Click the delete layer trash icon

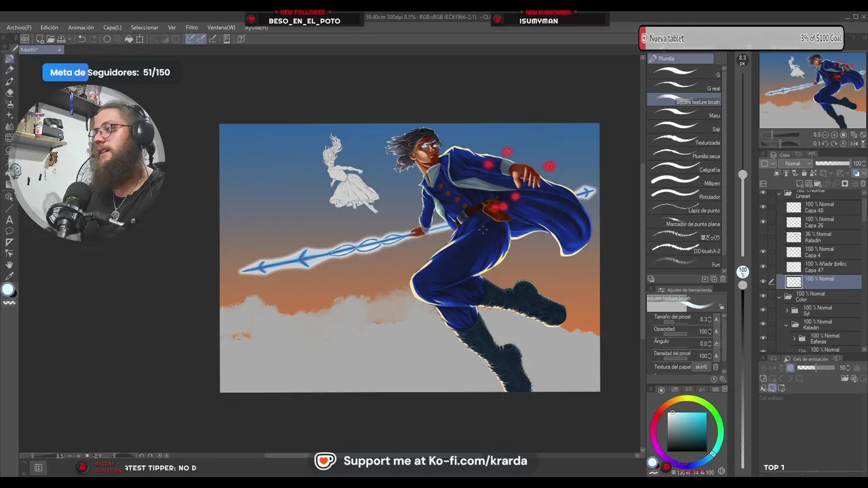tap(863, 184)
